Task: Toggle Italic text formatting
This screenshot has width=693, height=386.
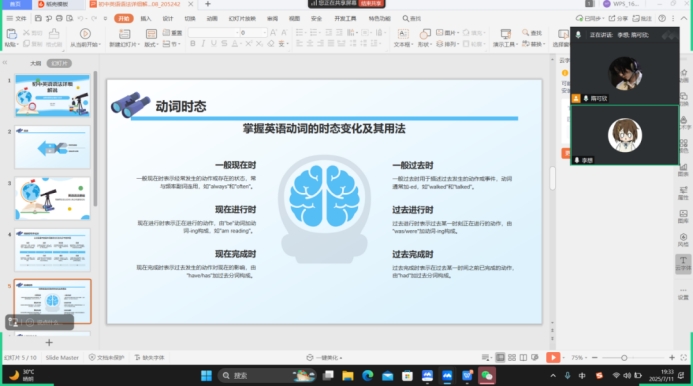Action: (x=203, y=43)
